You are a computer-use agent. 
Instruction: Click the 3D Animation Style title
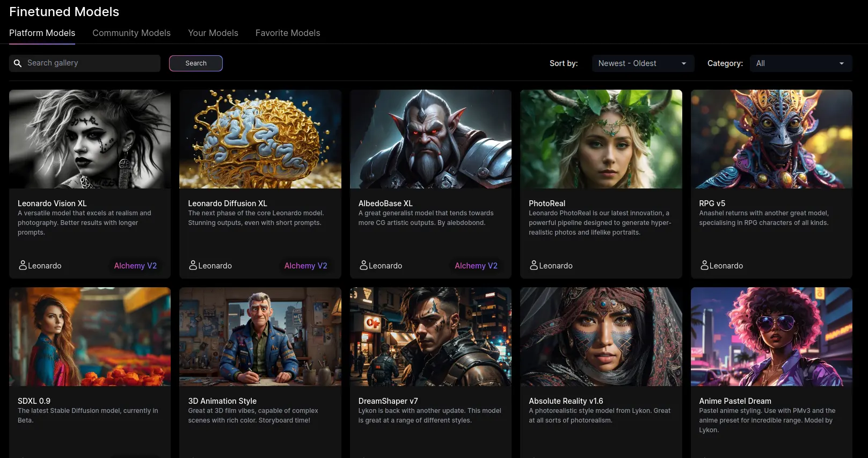pos(222,401)
